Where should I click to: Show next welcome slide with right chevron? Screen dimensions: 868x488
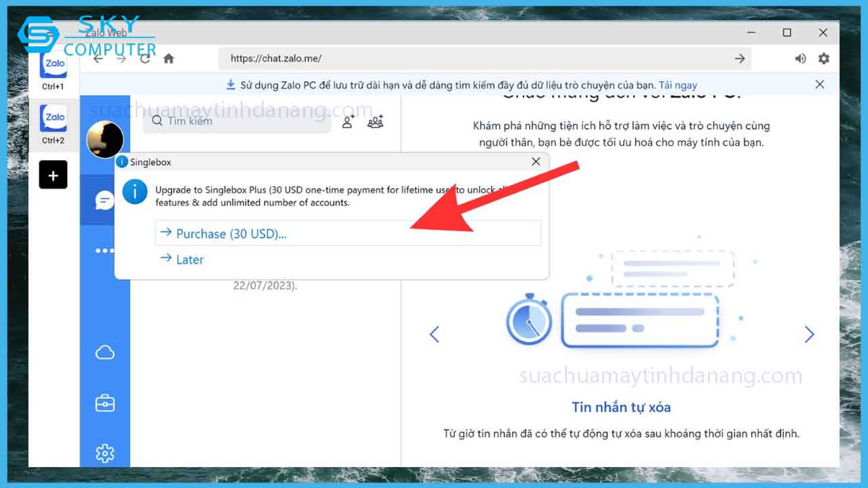tap(809, 334)
